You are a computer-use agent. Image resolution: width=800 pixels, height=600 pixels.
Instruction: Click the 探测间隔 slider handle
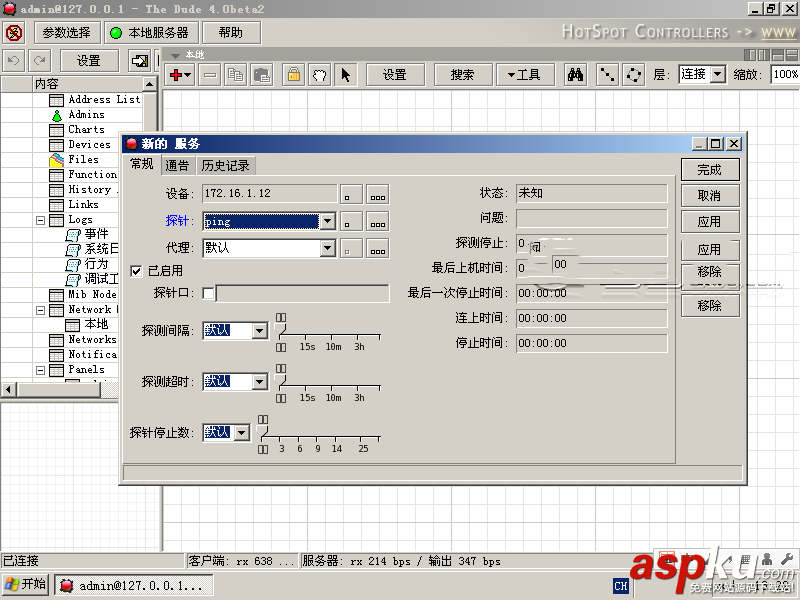(x=281, y=330)
